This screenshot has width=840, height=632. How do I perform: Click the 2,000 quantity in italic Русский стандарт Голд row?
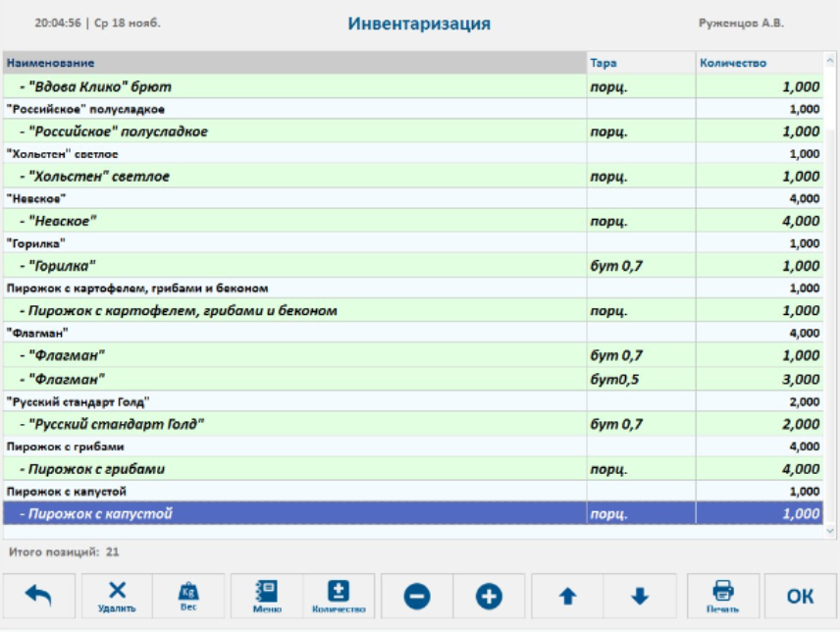[760, 424]
